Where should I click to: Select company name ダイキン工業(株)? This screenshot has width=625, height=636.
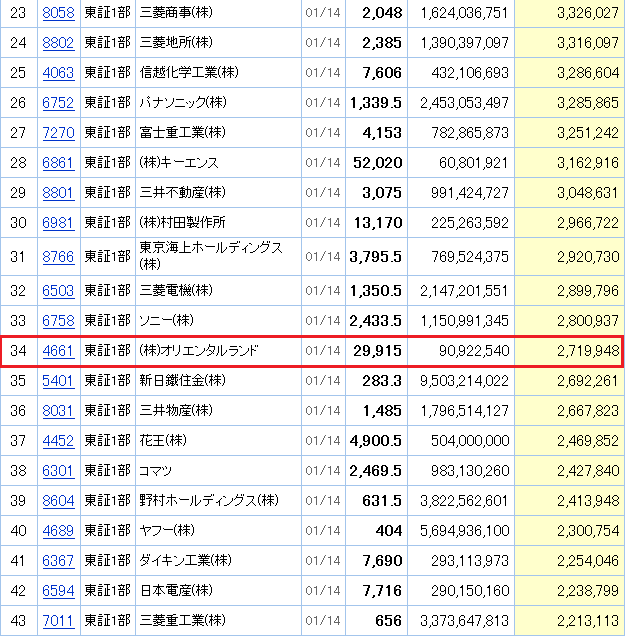pyautogui.click(x=185, y=561)
